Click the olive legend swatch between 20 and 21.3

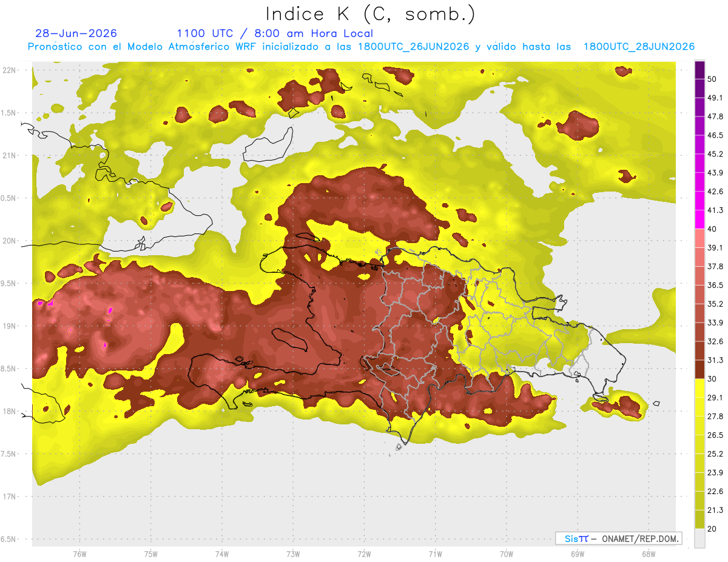click(x=700, y=519)
